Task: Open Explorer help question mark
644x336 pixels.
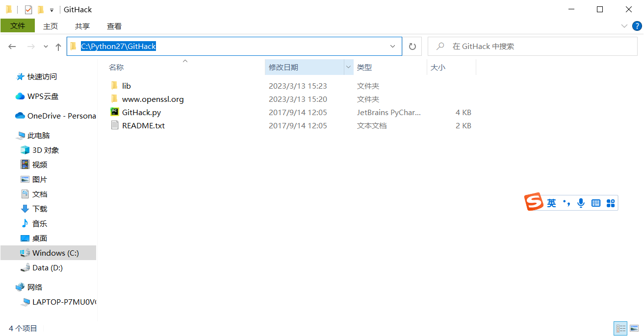Action: (636, 26)
